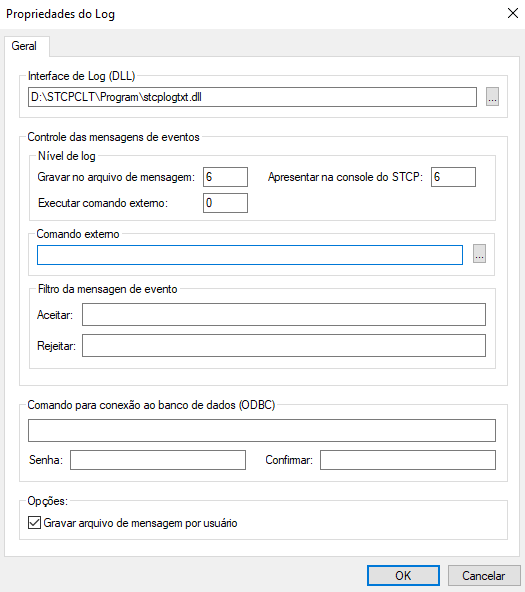Click the Filtro da mensagen de evento label
This screenshot has width=525, height=592.
point(108,289)
